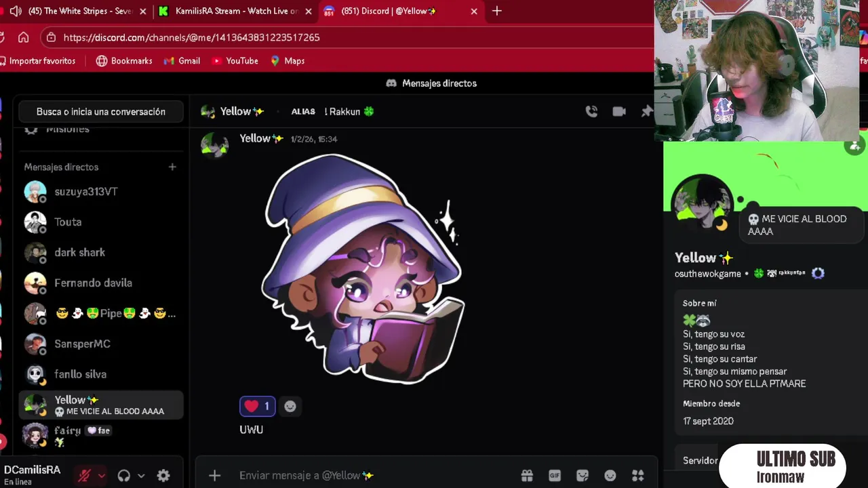Mute the White Stripes tab audio icon

[x=16, y=11]
